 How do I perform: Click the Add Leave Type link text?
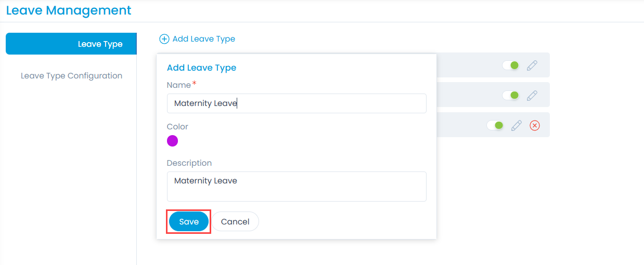click(204, 39)
